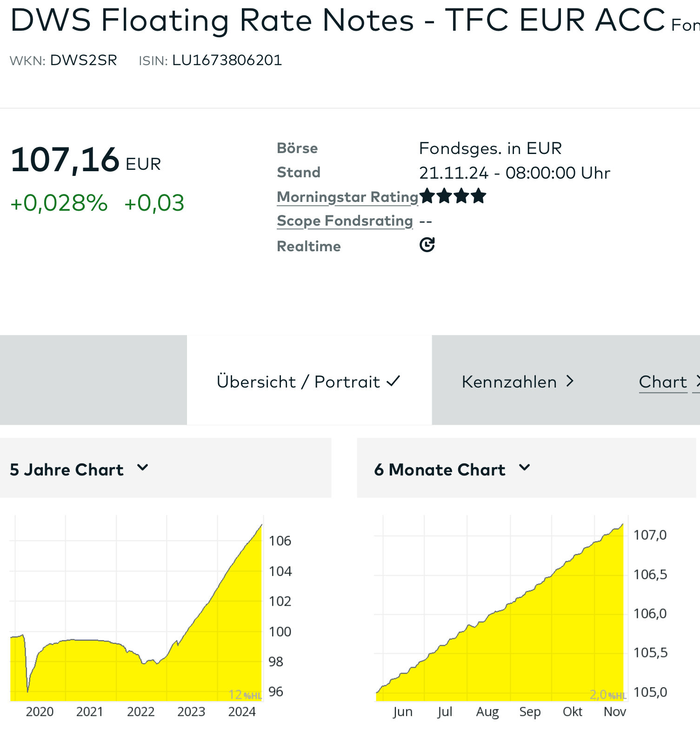Viewport: 700px width, 743px height.
Task: Click the checkmark beside Übersicht / Portrait
Action: (x=393, y=382)
